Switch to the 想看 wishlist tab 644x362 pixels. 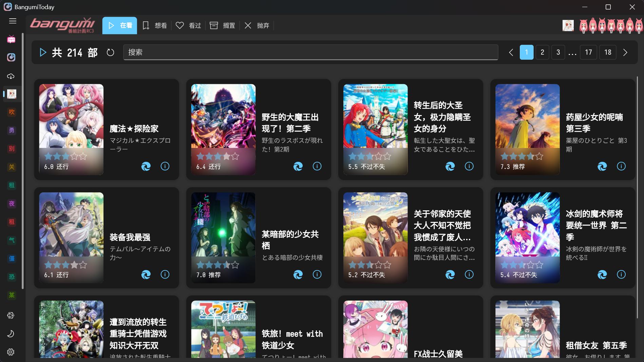click(x=155, y=25)
